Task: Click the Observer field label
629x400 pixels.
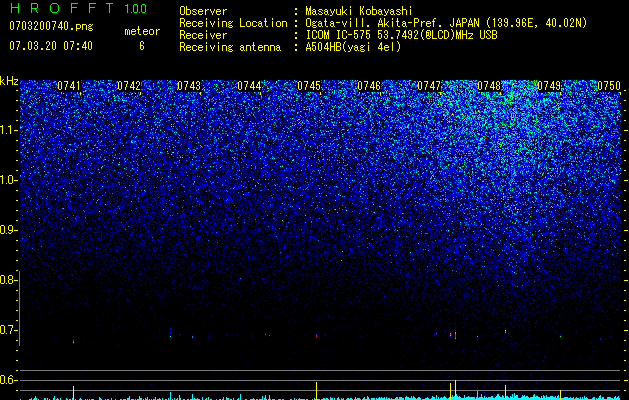Action: [x=203, y=11]
